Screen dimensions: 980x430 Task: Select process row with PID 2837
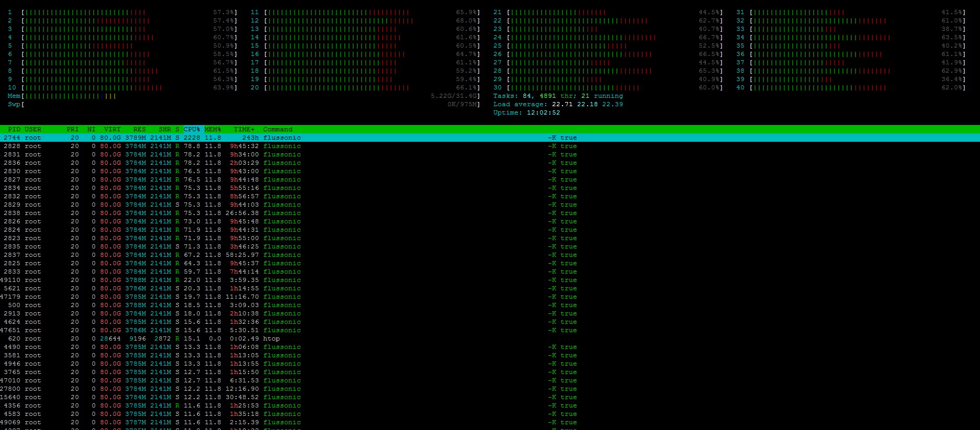click(490, 255)
